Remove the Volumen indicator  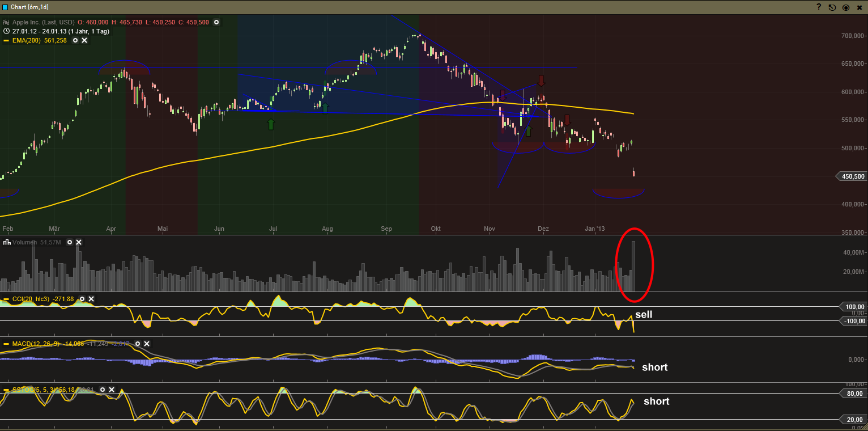point(79,242)
